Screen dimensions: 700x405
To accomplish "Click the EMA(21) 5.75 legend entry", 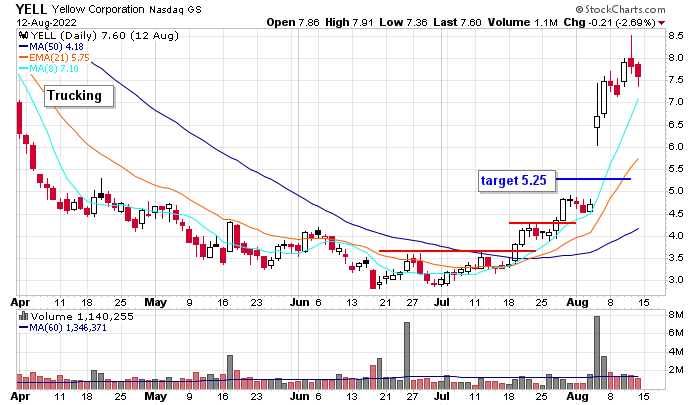I will pos(54,58).
